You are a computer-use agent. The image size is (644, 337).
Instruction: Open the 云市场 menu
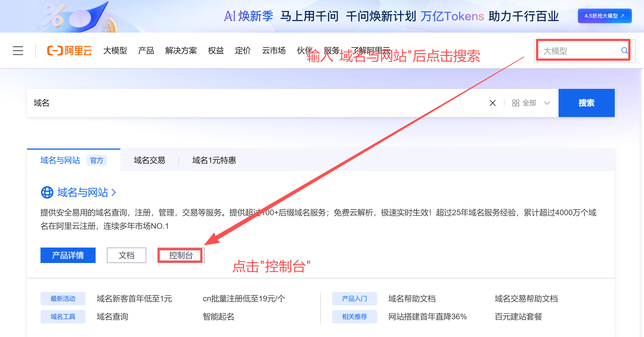(x=274, y=51)
